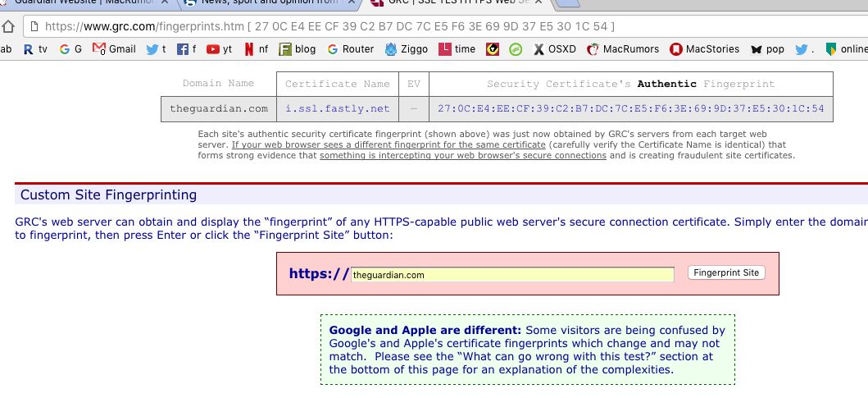
Task: Open the Facebook 'f' bookmark
Action: pos(187,49)
